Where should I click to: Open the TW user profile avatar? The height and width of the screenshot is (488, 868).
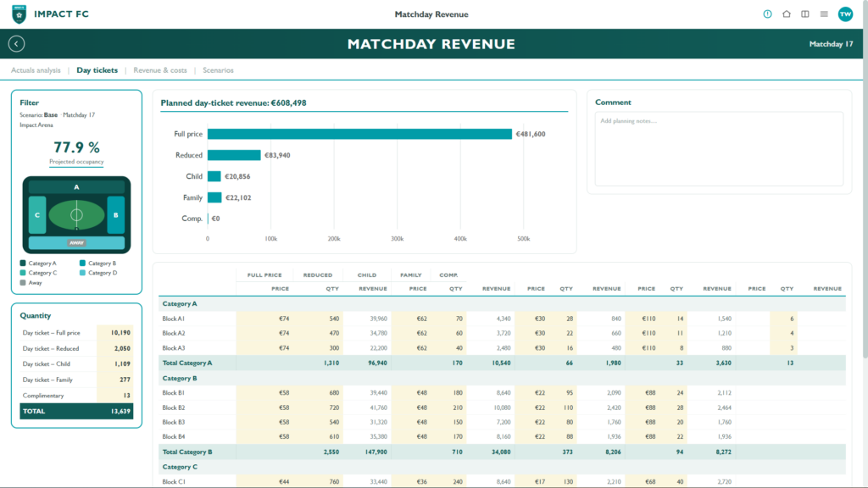845,14
